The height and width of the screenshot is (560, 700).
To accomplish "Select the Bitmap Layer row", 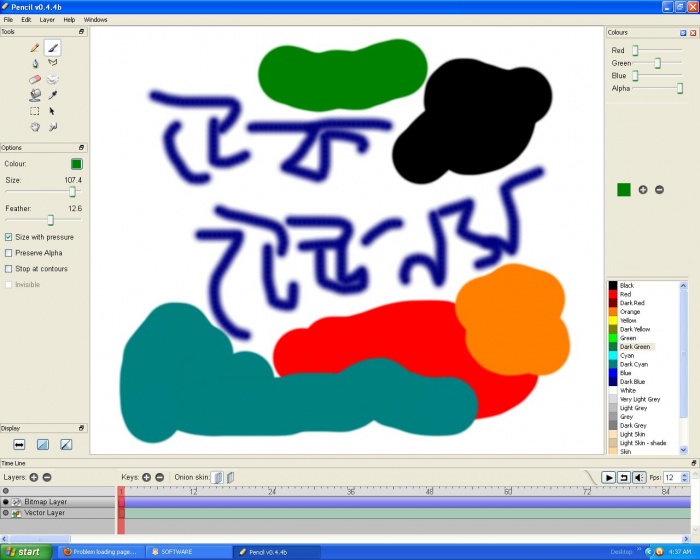I will [58, 502].
